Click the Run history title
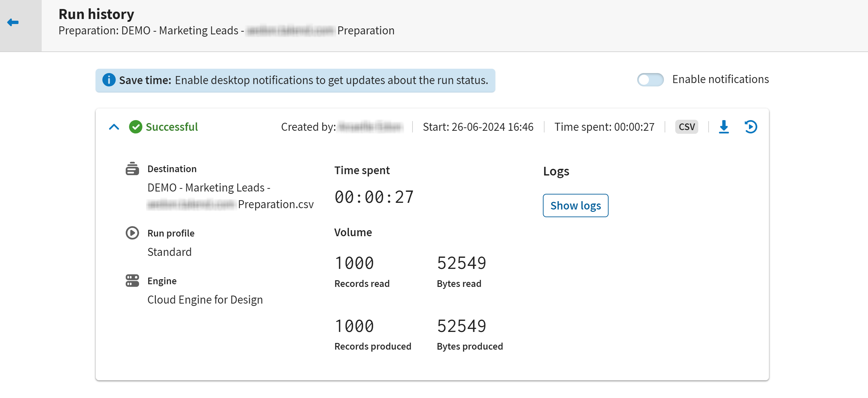This screenshot has width=868, height=398. [96, 14]
